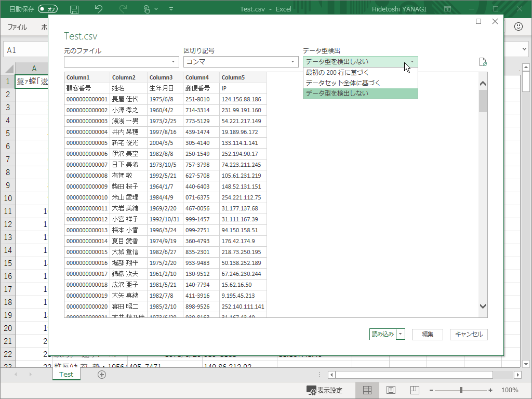Switch to the Test sheet tab
Screen dimensions: 532x399
point(66,374)
